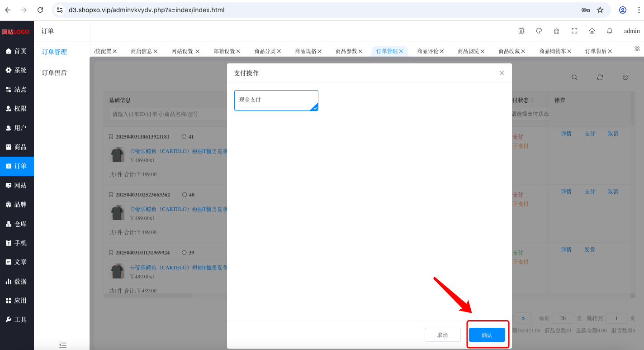
Task: Click the next-pages double arrow in pagination
Action: tap(523, 318)
